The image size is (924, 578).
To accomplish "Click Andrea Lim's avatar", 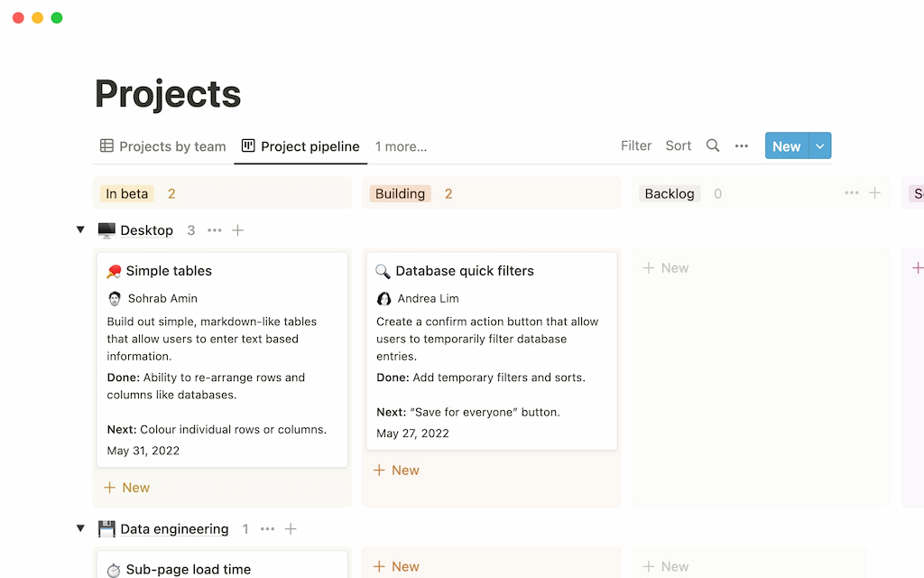I will [383, 298].
